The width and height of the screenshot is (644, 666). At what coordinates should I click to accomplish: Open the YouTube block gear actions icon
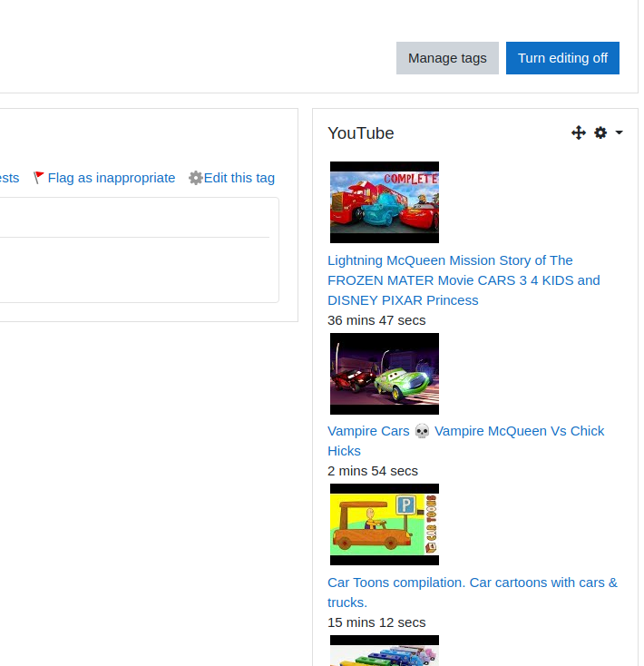click(600, 133)
